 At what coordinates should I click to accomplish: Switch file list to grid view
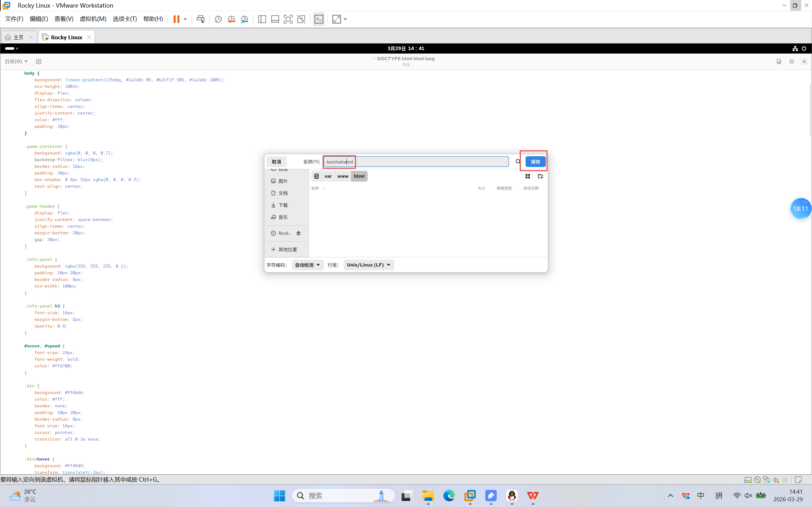pyautogui.click(x=527, y=176)
